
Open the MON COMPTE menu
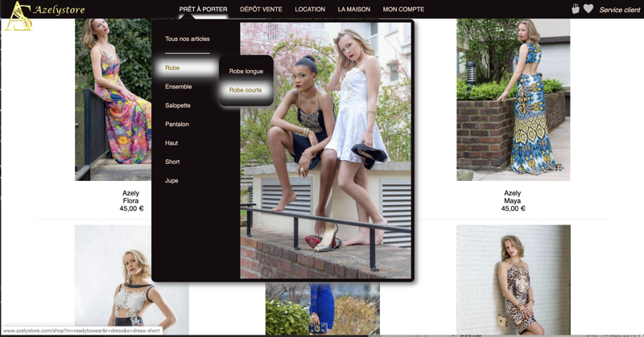pyautogui.click(x=403, y=10)
